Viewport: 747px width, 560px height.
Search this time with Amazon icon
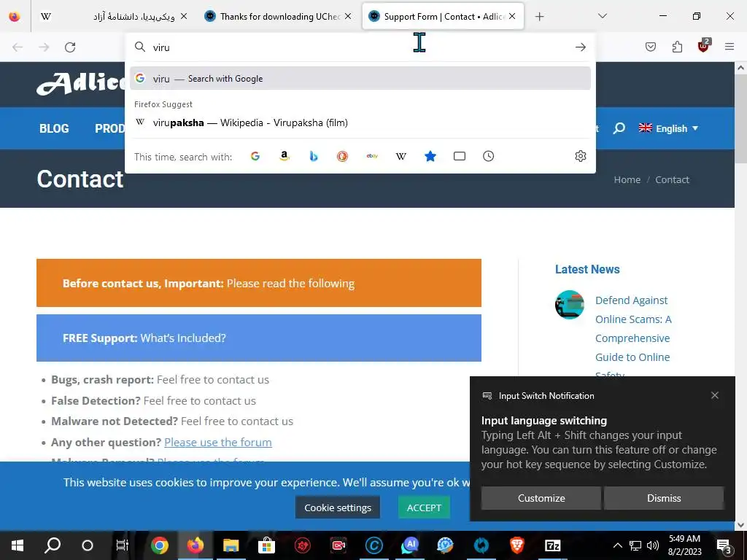click(285, 156)
